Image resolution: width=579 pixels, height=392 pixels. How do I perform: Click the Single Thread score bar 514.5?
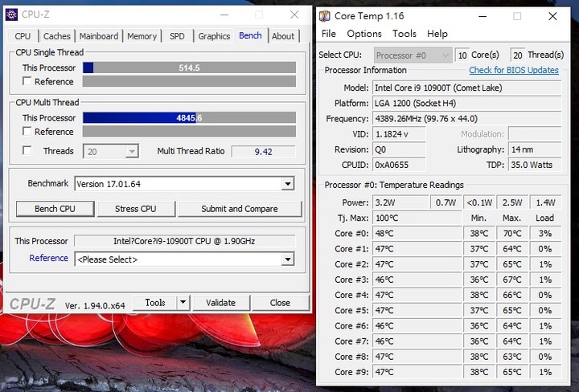click(189, 67)
